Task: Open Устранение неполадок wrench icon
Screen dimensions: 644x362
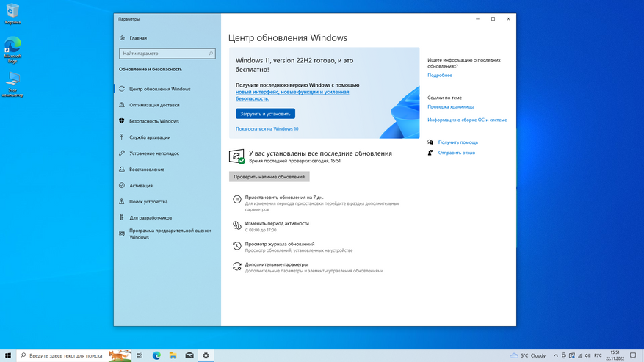Action: pyautogui.click(x=122, y=153)
